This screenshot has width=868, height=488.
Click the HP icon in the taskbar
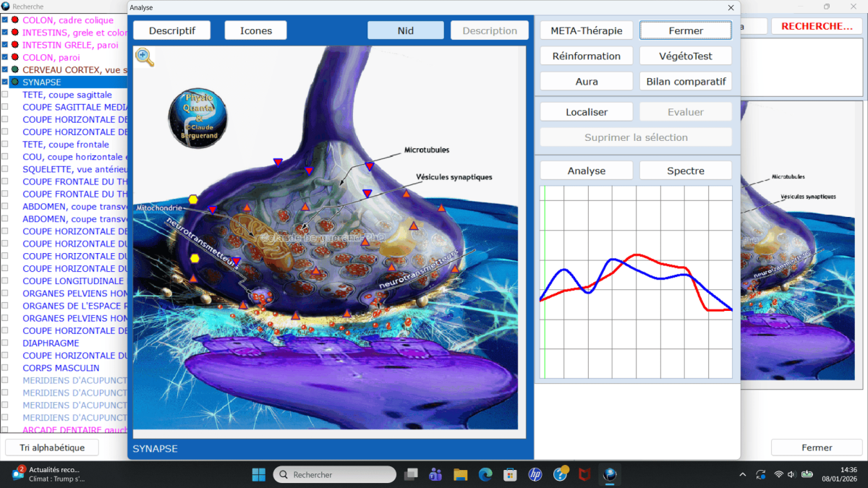[x=535, y=474]
